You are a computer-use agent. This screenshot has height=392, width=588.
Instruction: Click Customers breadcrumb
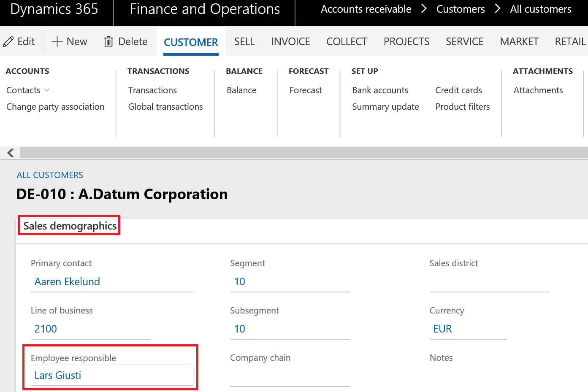[x=461, y=9]
